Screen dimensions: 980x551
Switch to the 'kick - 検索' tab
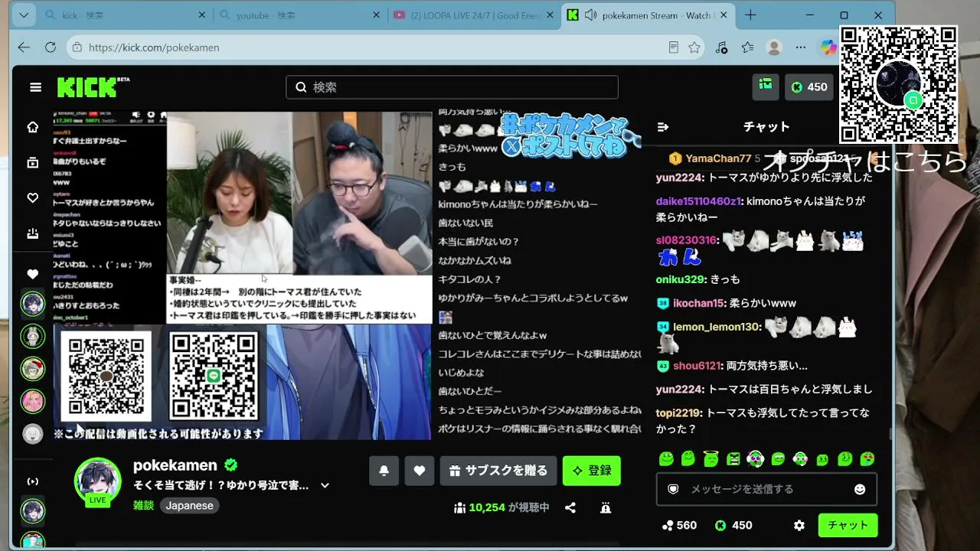click(x=125, y=15)
